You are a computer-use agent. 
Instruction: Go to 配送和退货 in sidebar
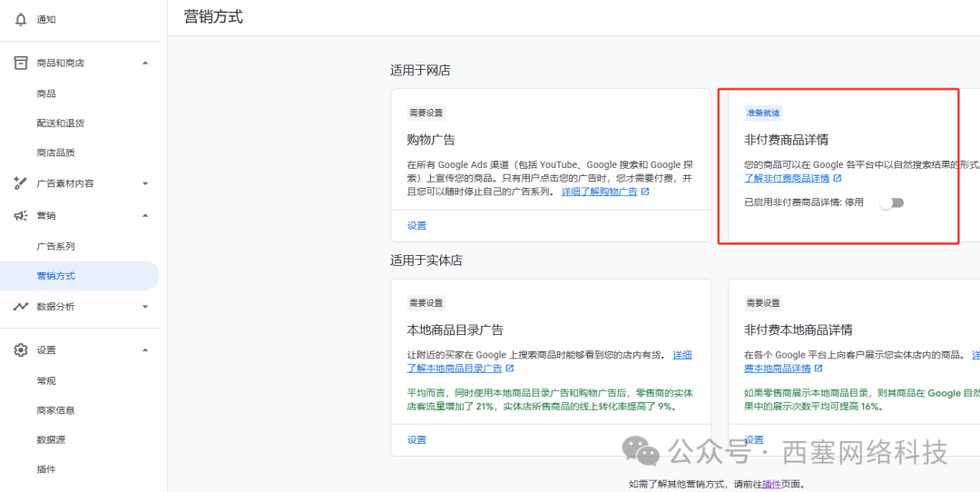coord(61,123)
